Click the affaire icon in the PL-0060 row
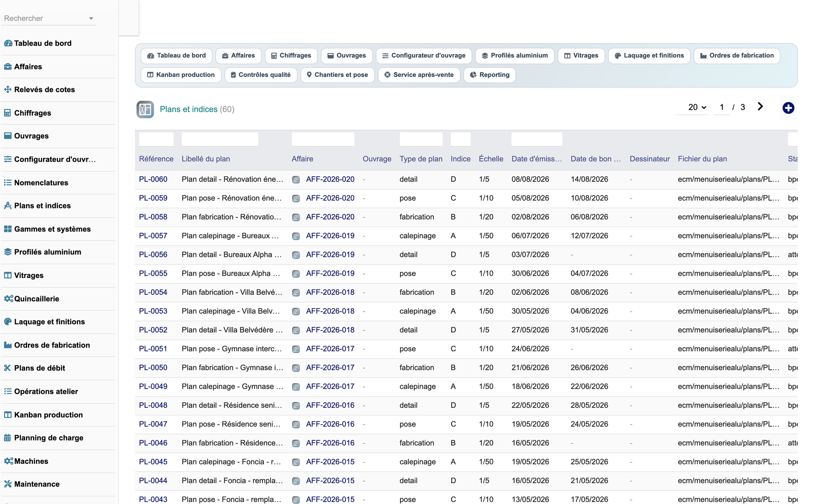This screenshot has height=504, width=815. [296, 180]
